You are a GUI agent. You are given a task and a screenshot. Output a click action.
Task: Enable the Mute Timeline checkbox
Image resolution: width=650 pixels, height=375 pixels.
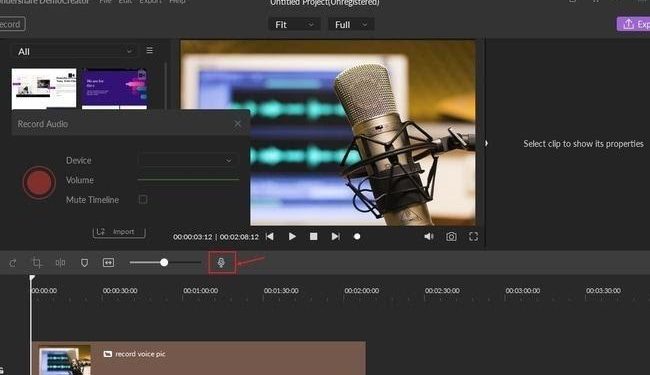[143, 200]
